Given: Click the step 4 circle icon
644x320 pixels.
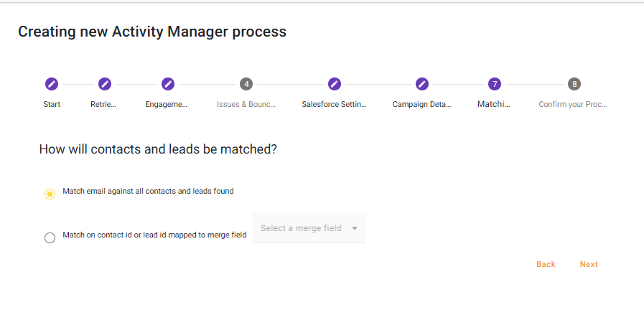Looking at the screenshot, I should (246, 84).
